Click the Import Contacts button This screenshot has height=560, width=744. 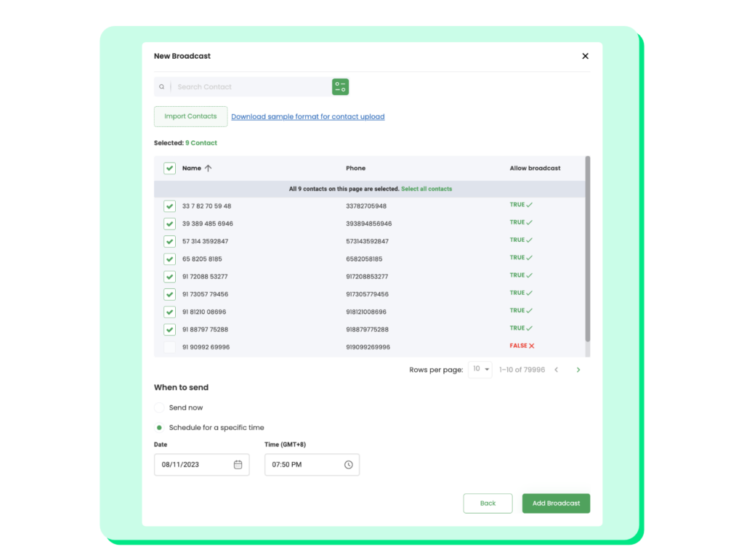point(190,117)
